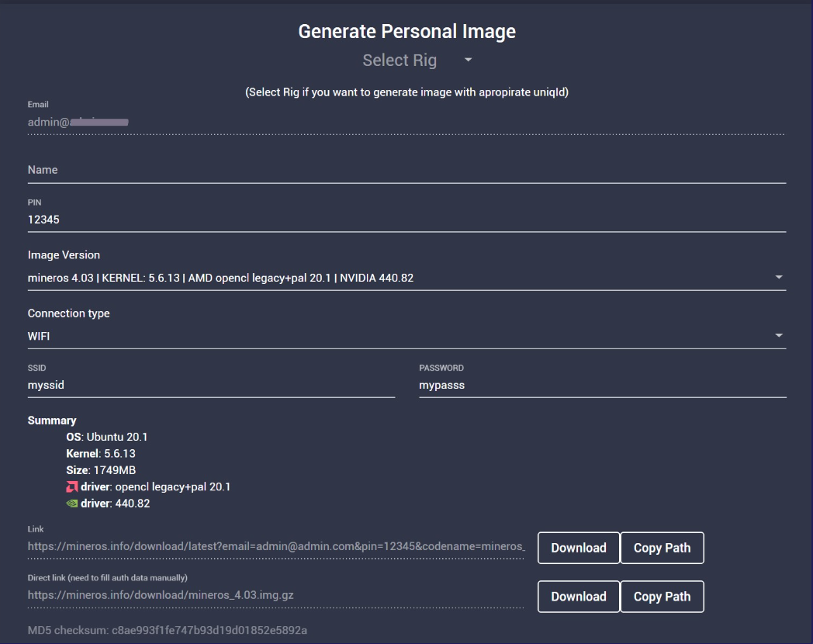813x644 pixels.
Task: Click the Select Rig dropdown arrow
Action: point(469,61)
